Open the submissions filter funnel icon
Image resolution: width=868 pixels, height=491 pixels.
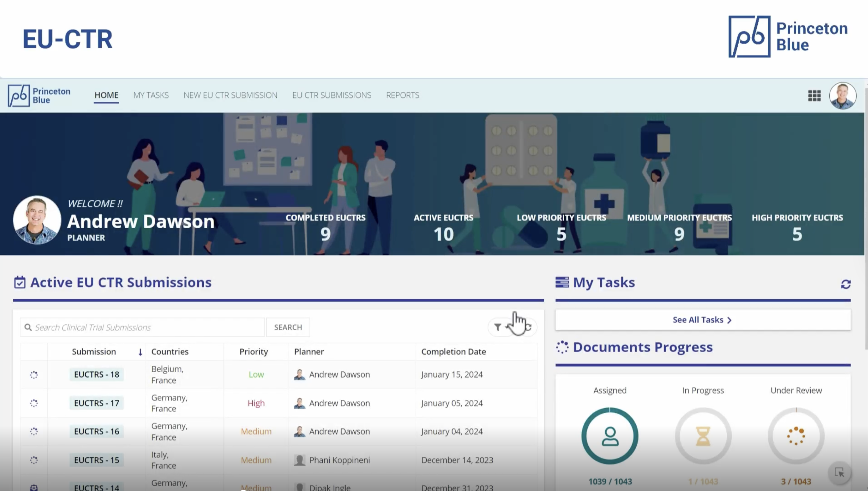[498, 327]
